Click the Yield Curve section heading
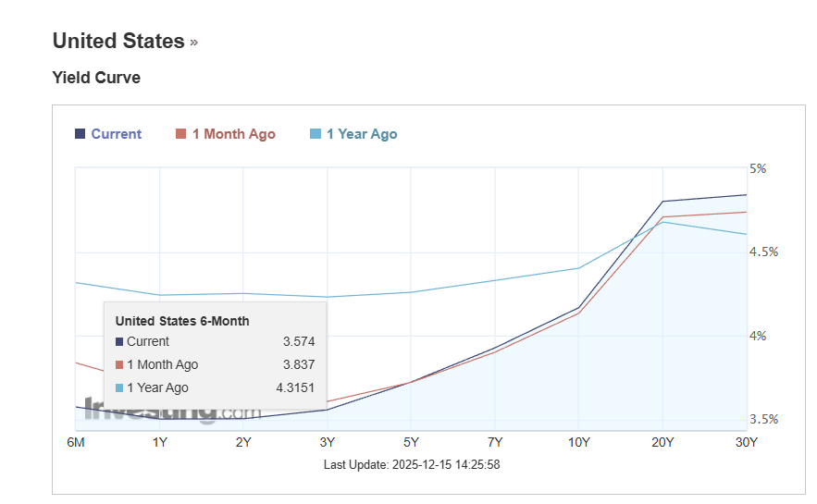 pos(96,78)
